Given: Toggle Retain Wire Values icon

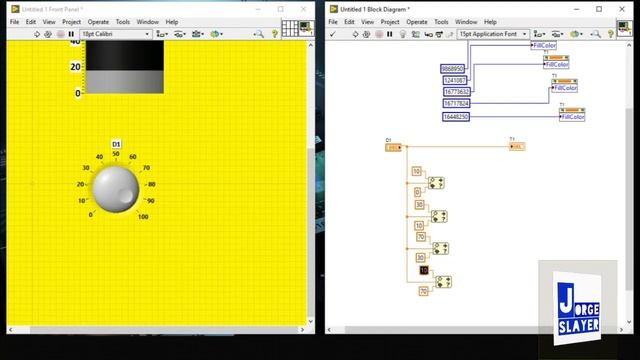Looking at the screenshot, I should pos(416,34).
